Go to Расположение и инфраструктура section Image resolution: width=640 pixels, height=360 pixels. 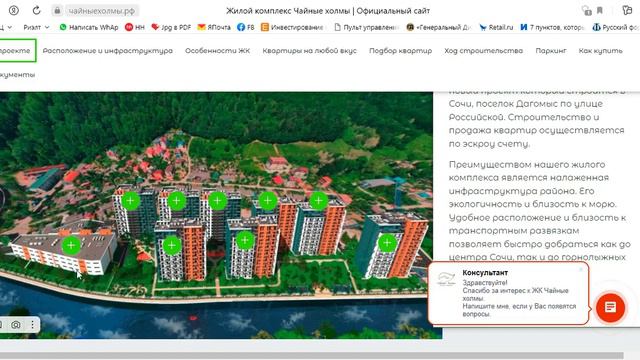(x=108, y=51)
